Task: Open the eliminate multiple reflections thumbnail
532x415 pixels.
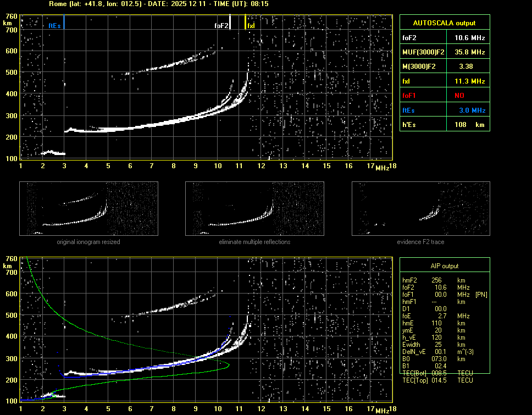Action: pos(254,208)
